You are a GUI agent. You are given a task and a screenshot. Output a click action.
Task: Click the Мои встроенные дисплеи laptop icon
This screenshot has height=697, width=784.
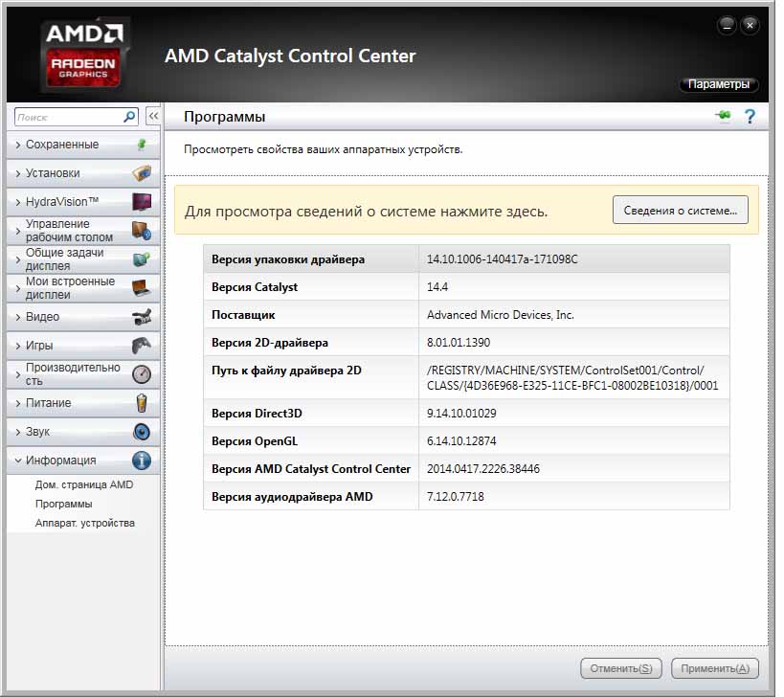[142, 288]
